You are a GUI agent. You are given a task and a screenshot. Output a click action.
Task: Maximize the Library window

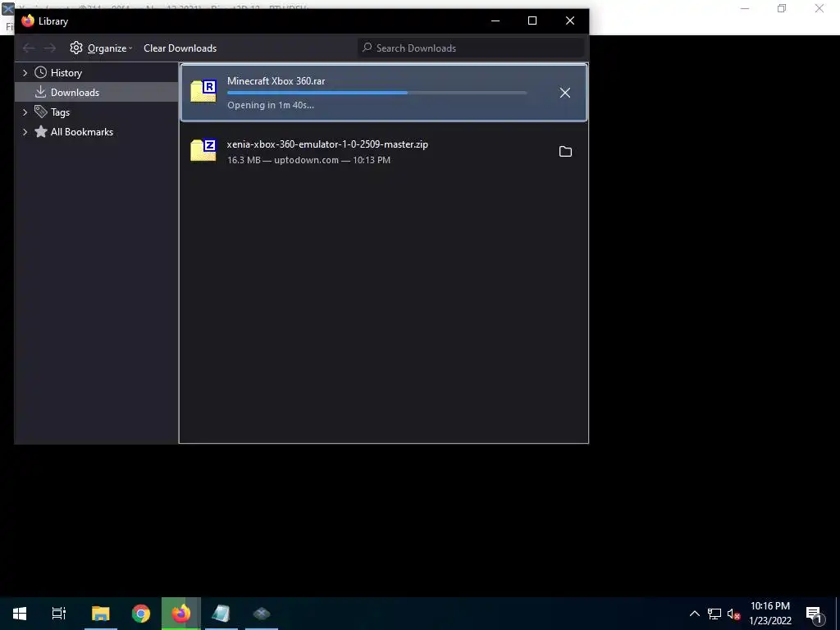coord(532,21)
